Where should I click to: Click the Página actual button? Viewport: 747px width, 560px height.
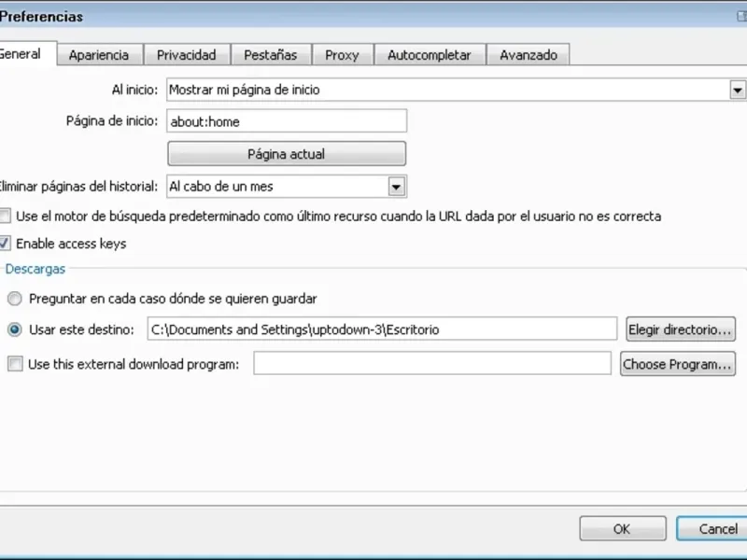click(x=287, y=154)
